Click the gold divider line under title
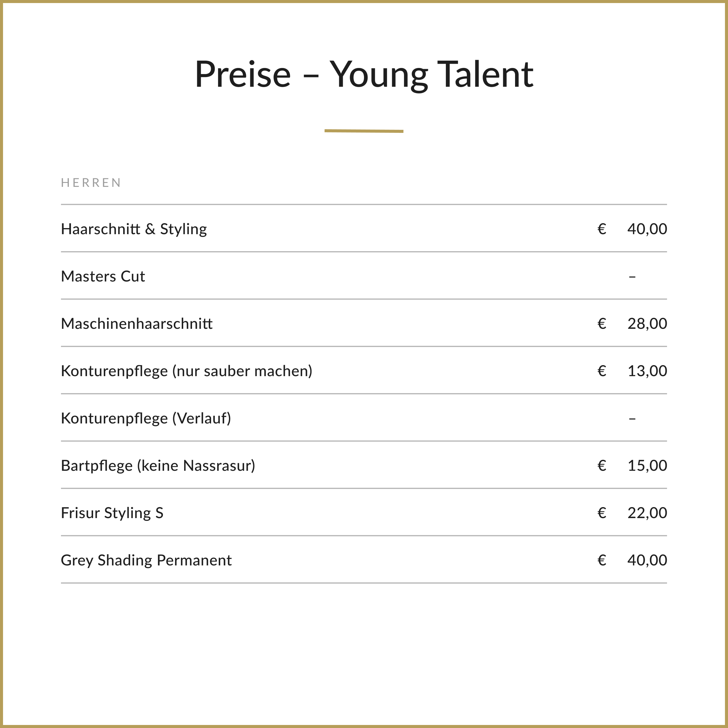The width and height of the screenshot is (728, 728). [x=364, y=131]
